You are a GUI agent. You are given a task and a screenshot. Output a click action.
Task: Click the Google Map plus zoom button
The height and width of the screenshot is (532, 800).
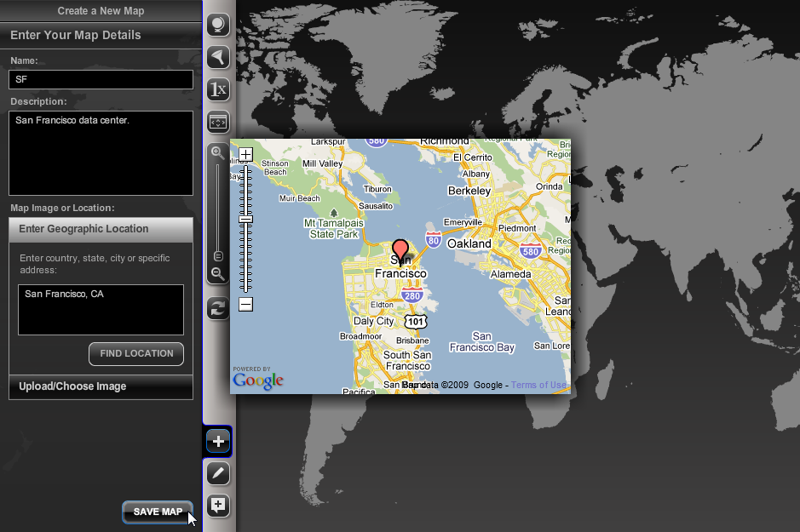[x=245, y=155]
